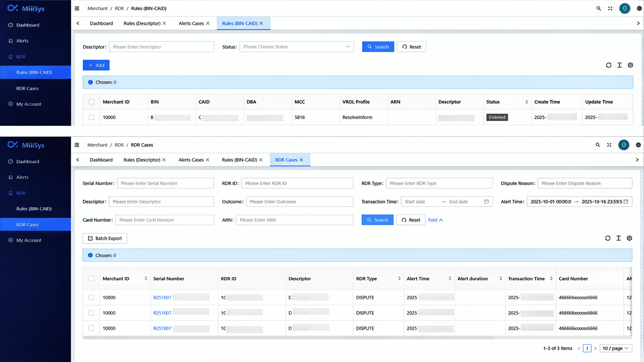Refresh the RDR Cases table with reload icon
This screenshot has height=362, width=644.
click(608, 238)
